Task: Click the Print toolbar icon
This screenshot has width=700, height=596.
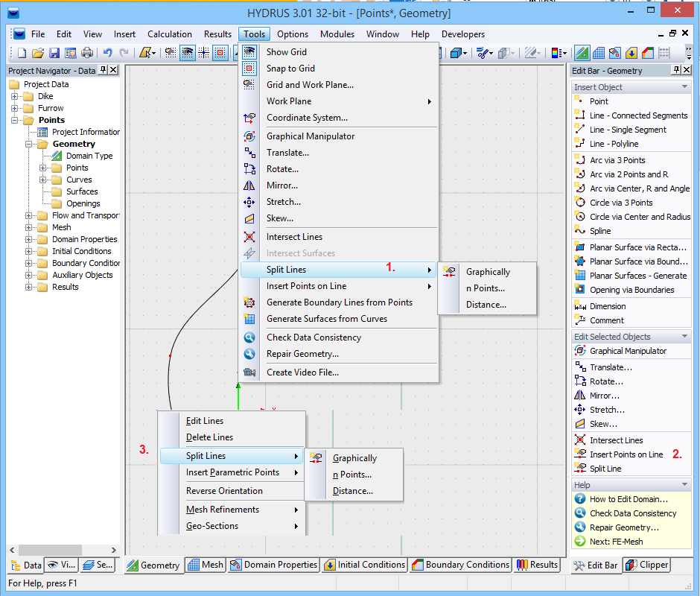Action: (x=87, y=53)
